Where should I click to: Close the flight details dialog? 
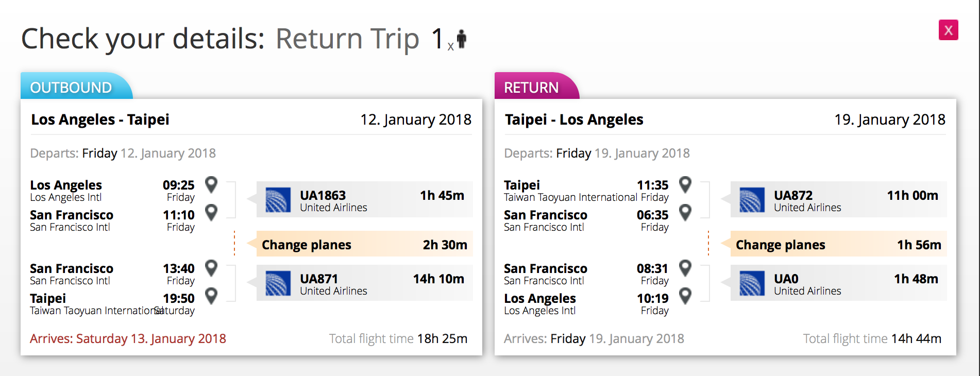click(x=948, y=30)
